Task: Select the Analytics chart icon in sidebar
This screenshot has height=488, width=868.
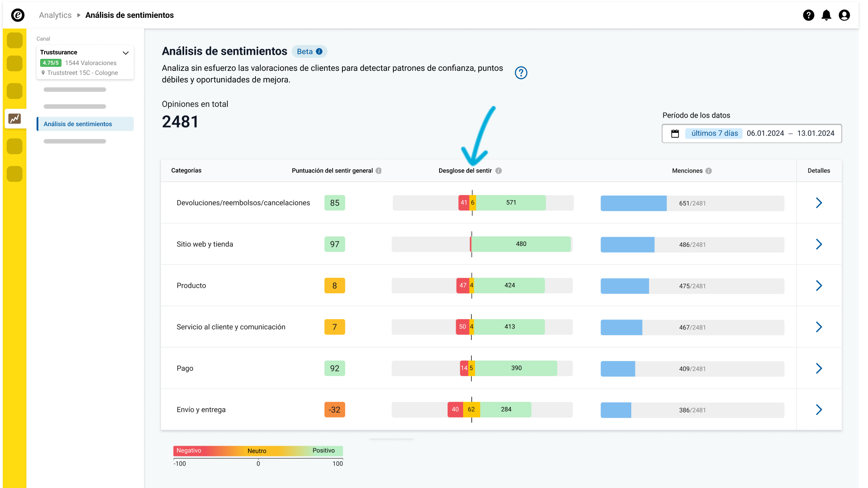Action: [x=15, y=119]
